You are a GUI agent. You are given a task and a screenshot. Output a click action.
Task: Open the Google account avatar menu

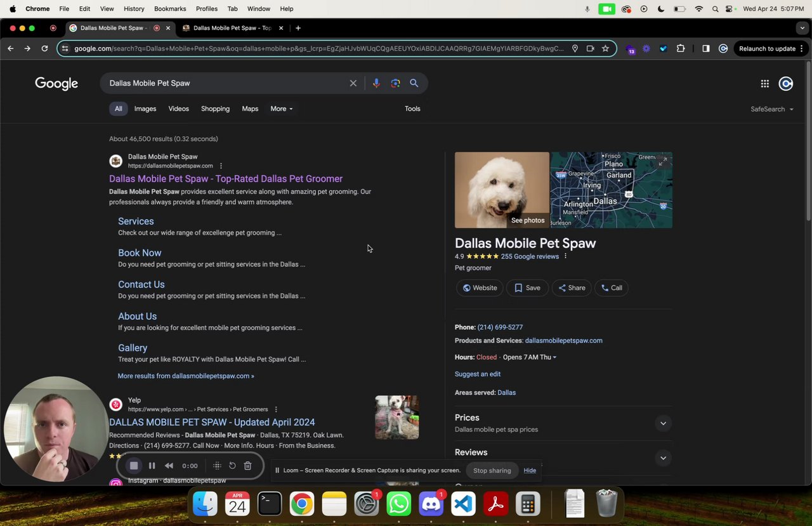coord(786,84)
